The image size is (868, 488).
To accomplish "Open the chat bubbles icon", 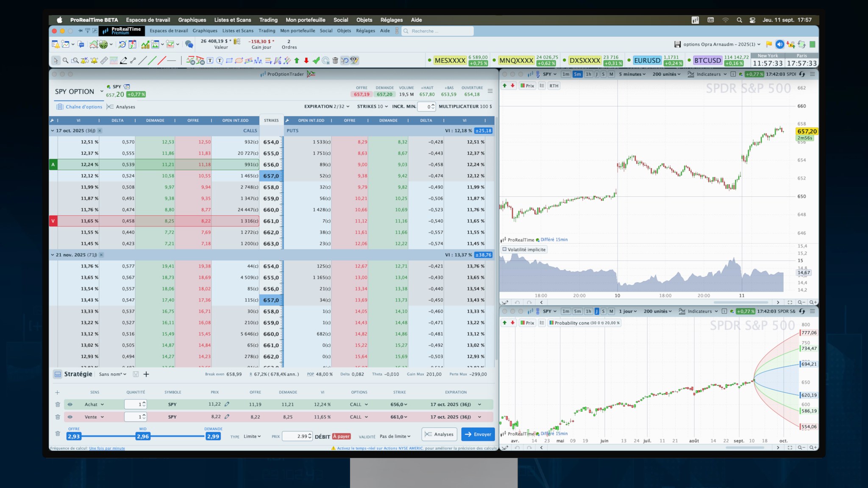I will 189,44.
